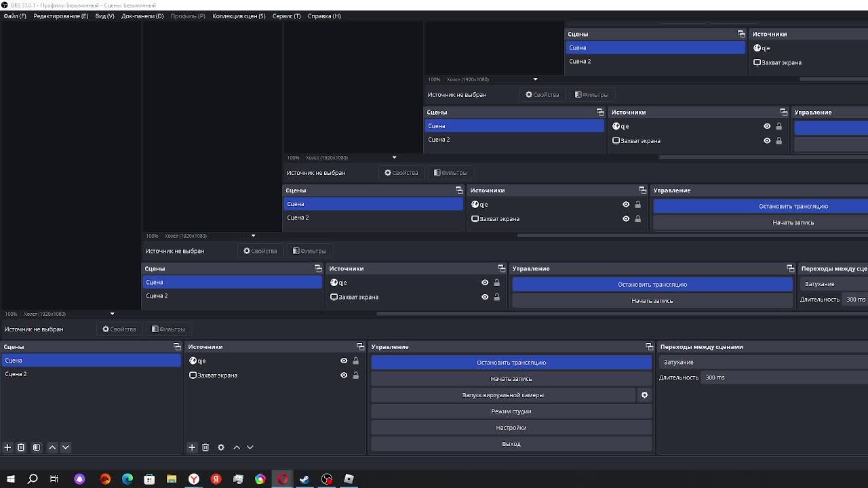
Task: Open the Файл menu
Action: click(15, 16)
